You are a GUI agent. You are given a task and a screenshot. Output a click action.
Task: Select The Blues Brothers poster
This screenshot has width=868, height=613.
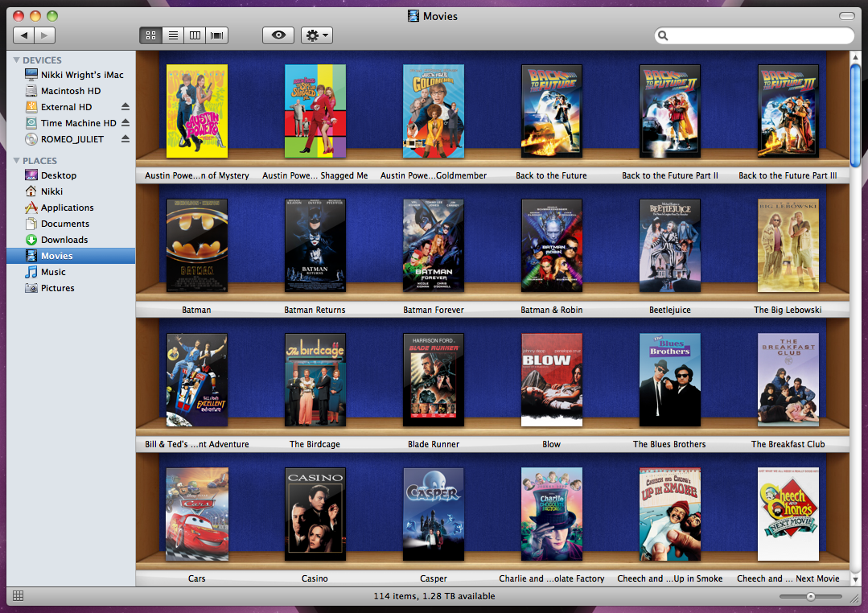click(670, 380)
